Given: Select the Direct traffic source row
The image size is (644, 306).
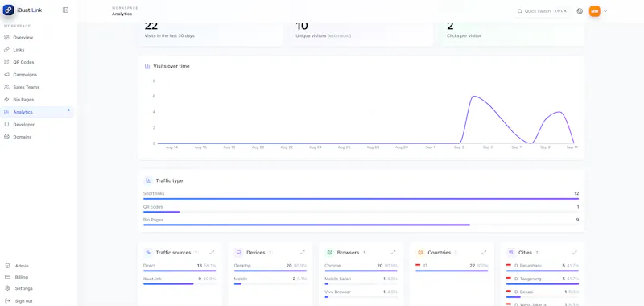Looking at the screenshot, I should tap(180, 267).
